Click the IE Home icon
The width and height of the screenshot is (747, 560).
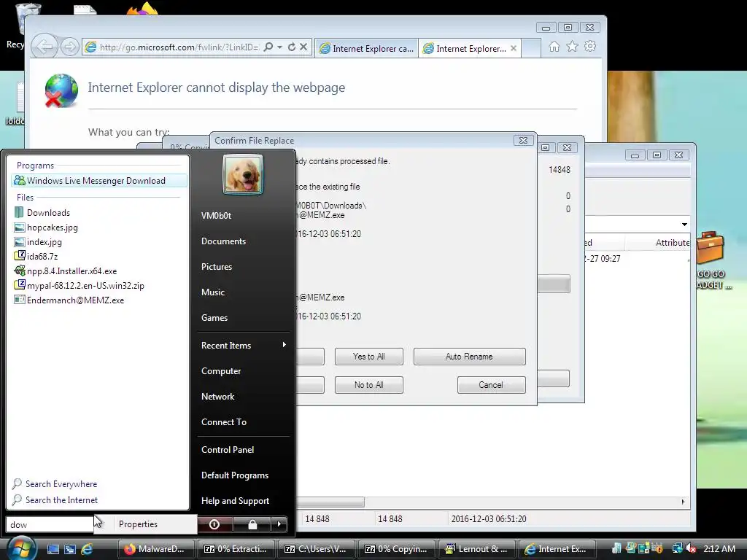tap(554, 46)
